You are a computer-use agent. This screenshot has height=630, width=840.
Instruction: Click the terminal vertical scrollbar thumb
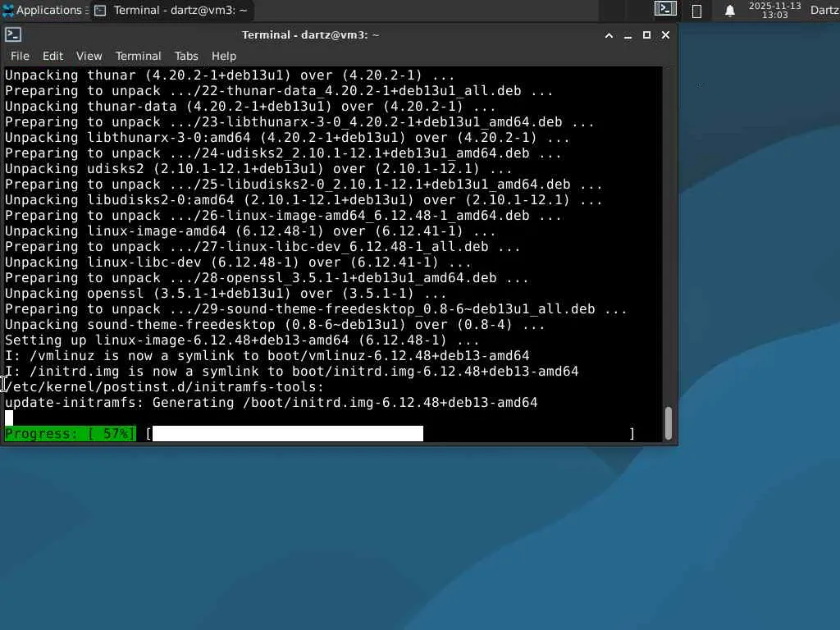click(x=668, y=422)
